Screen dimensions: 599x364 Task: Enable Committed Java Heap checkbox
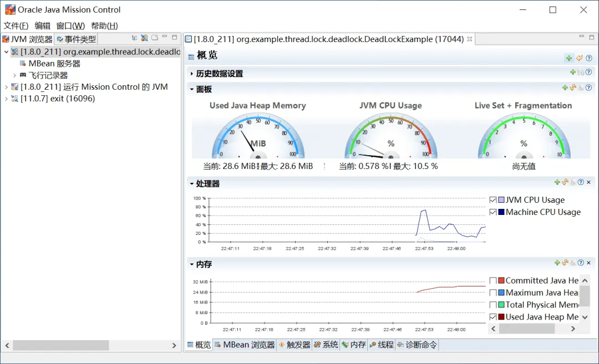(493, 280)
